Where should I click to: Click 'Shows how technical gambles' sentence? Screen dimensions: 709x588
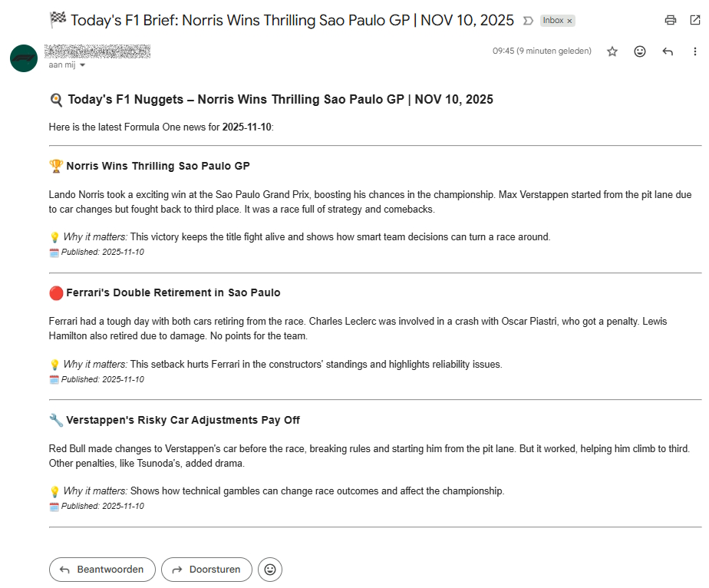(x=318, y=491)
